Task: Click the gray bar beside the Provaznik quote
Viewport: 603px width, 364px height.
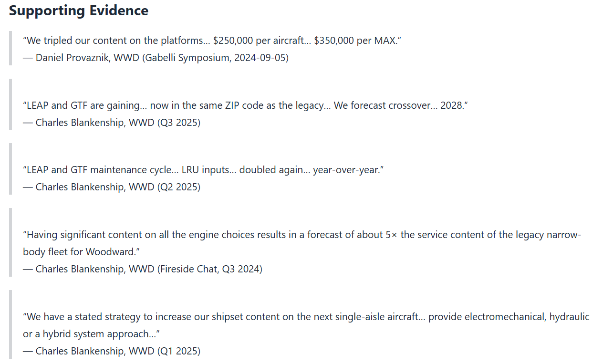Action: coord(10,48)
